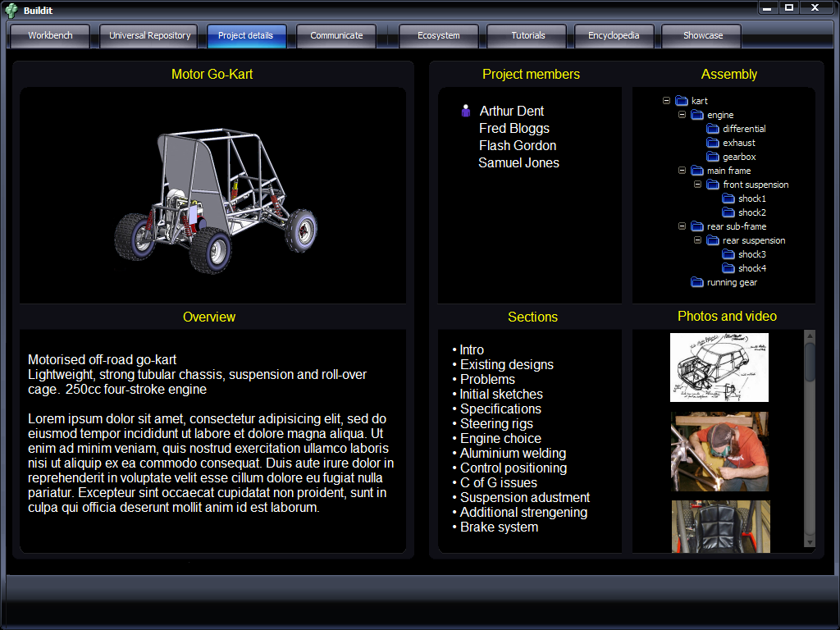This screenshot has height=630, width=840.
Task: Select the exhaust folder icon
Action: click(x=712, y=143)
